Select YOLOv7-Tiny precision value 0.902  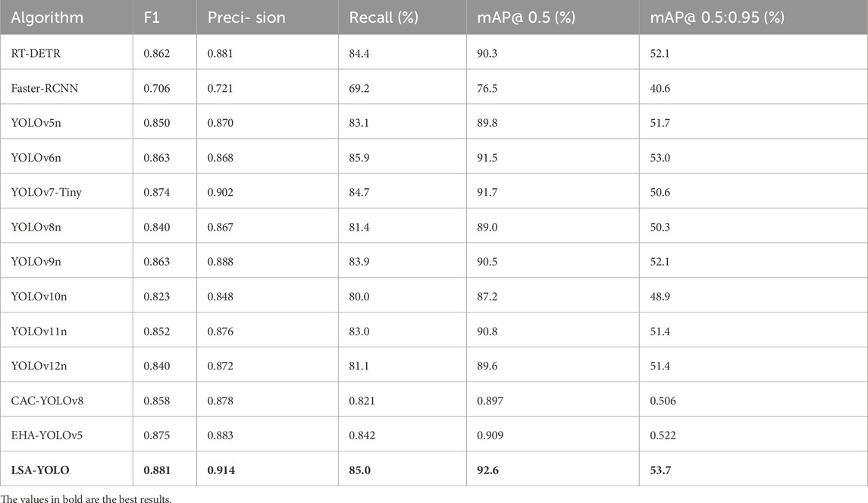[221, 193]
